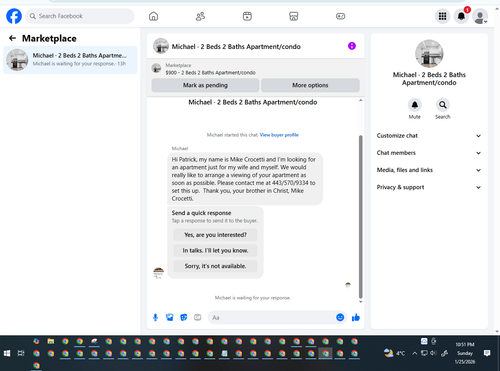Open the notifications bell
500x371 pixels.
click(x=461, y=16)
